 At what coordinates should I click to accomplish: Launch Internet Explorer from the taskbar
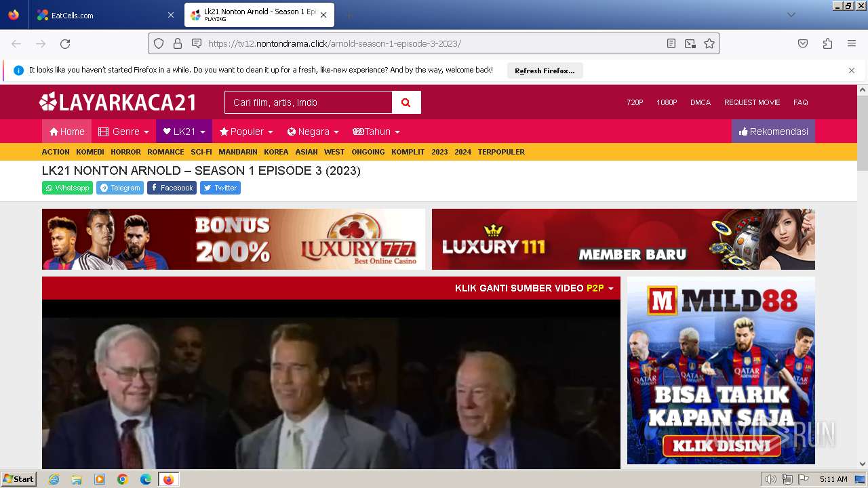(54, 479)
